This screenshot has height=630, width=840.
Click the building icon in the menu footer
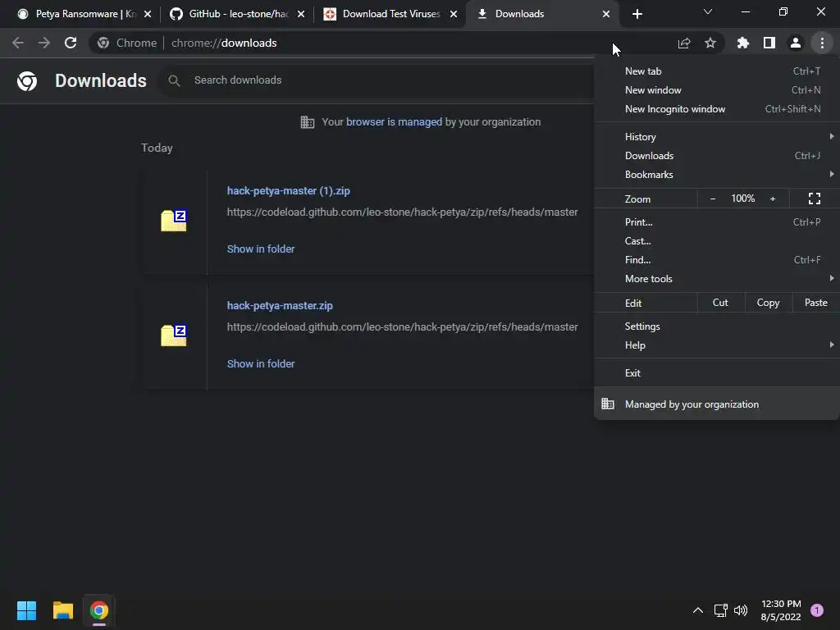[608, 404]
